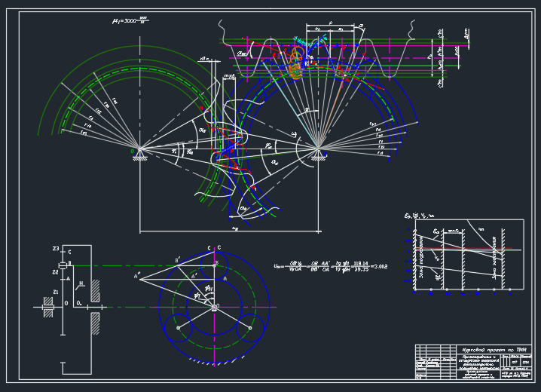Select the 118.14 value in the formula

pos(361,263)
